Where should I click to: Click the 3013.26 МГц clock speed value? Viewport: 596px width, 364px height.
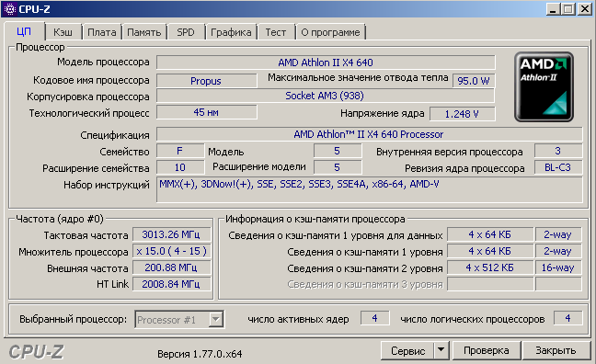171,234
